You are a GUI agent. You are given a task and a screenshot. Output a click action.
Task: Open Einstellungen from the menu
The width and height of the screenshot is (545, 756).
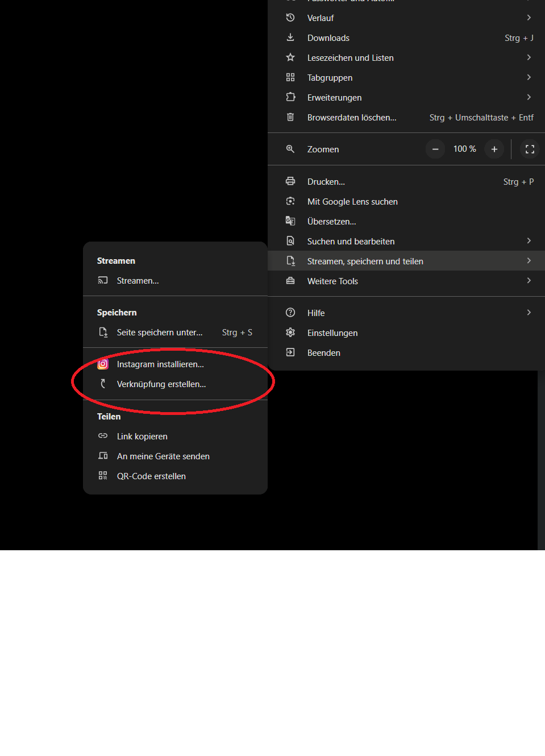point(406,333)
